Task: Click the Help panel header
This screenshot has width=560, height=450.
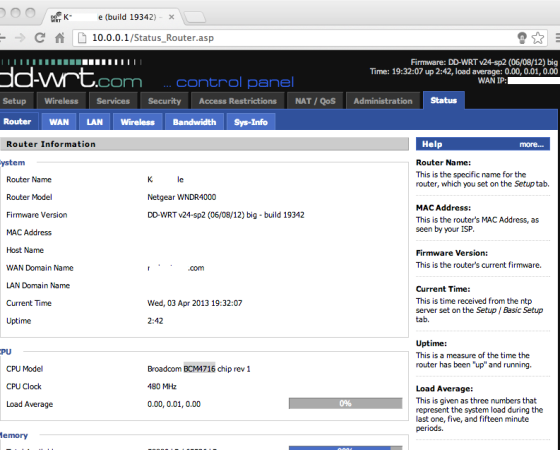Action: tap(483, 144)
